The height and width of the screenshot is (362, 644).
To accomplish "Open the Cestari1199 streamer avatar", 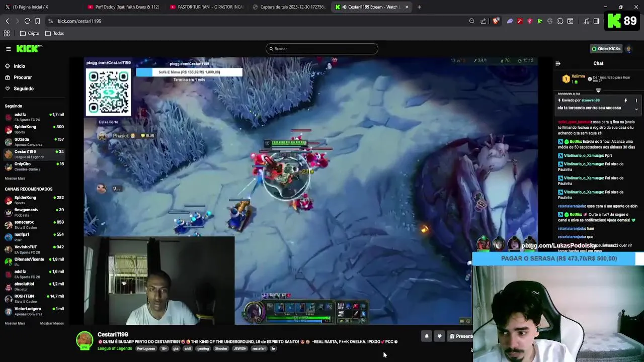I will click(x=85, y=340).
